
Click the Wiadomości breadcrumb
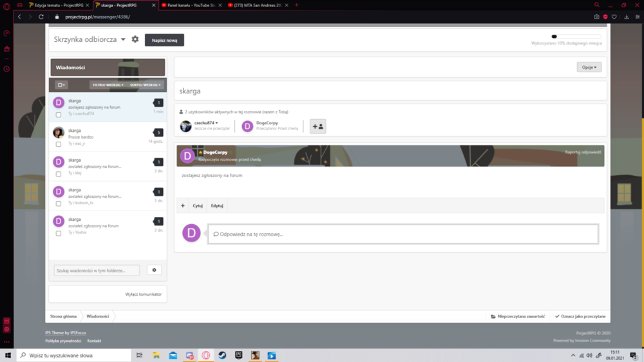[98, 316]
